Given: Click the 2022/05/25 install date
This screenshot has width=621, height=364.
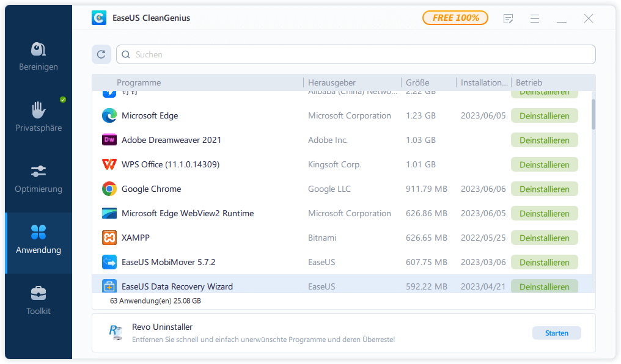Looking at the screenshot, I should pos(483,238).
